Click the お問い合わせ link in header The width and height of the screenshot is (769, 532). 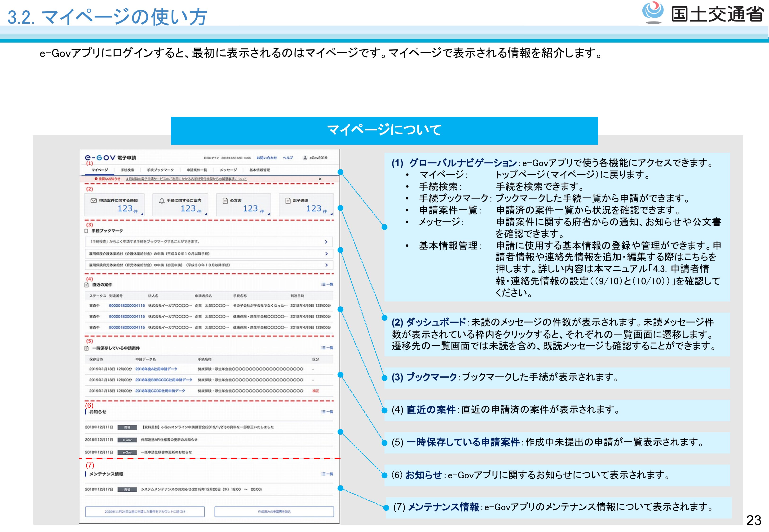266,158
